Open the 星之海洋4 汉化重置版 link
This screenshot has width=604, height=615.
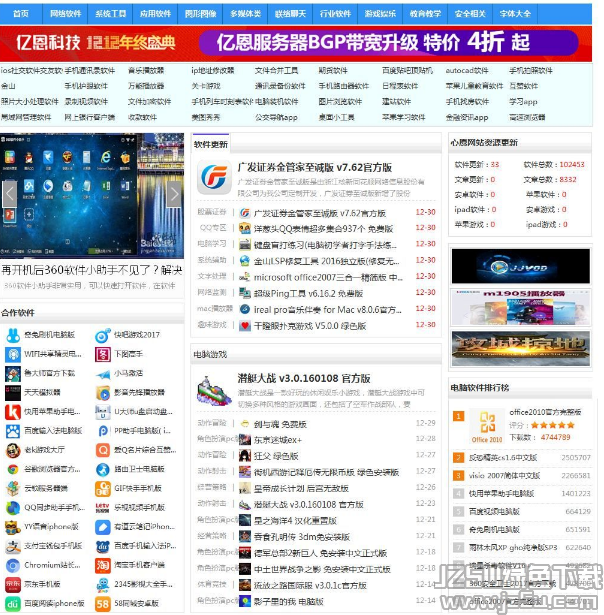pos(295,521)
